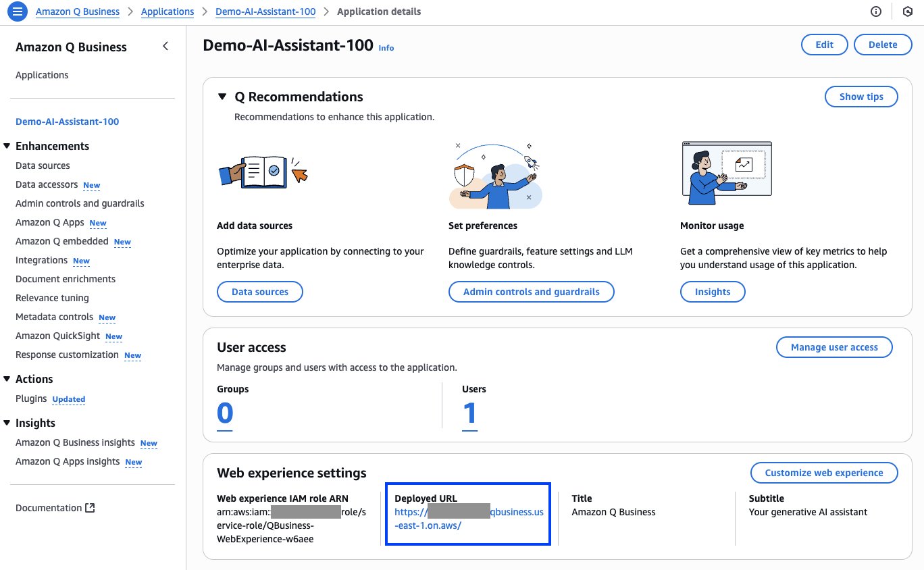Open the hamburger navigation menu
924x570 pixels.
pos(17,11)
